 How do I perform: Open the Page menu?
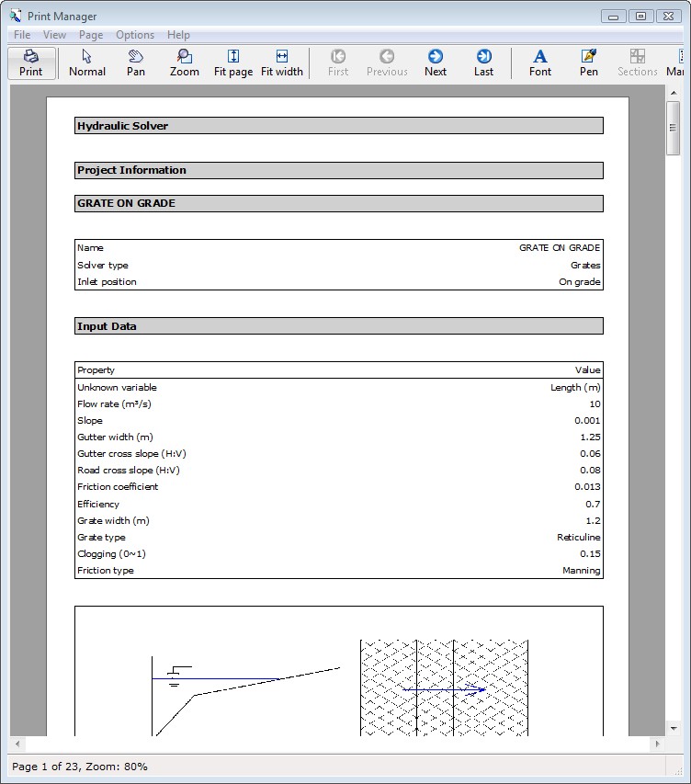pos(91,35)
